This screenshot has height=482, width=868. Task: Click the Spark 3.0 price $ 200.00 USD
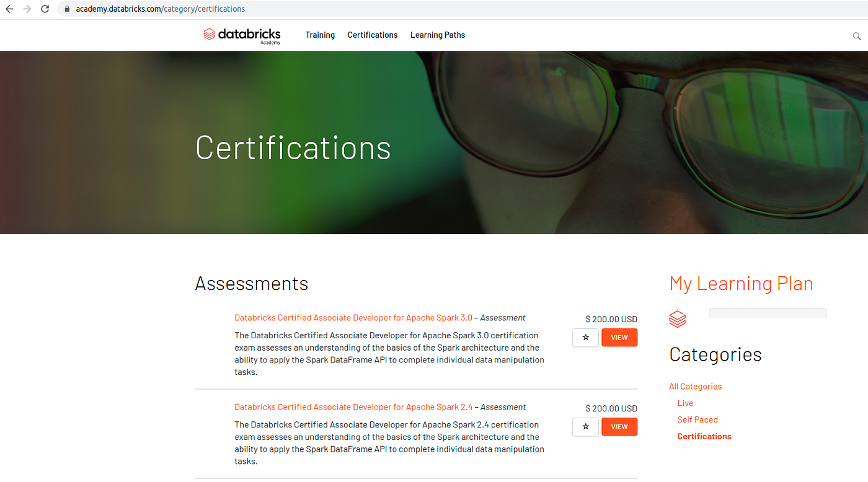tap(611, 319)
